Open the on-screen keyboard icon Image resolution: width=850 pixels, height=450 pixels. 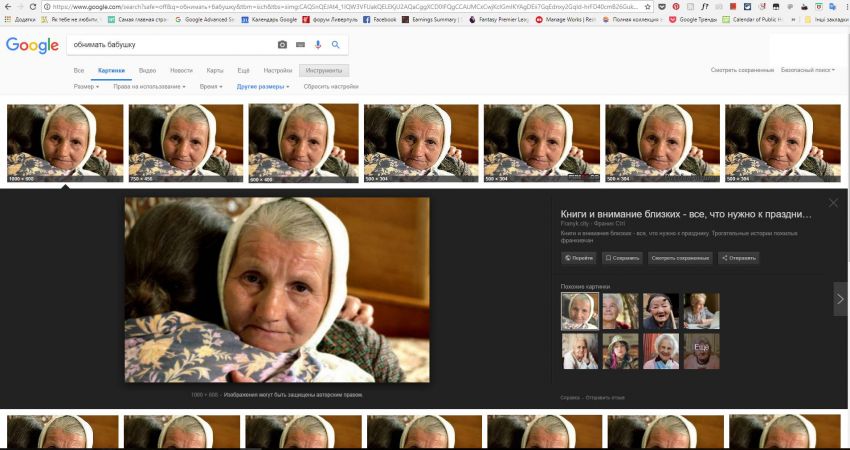click(x=300, y=45)
